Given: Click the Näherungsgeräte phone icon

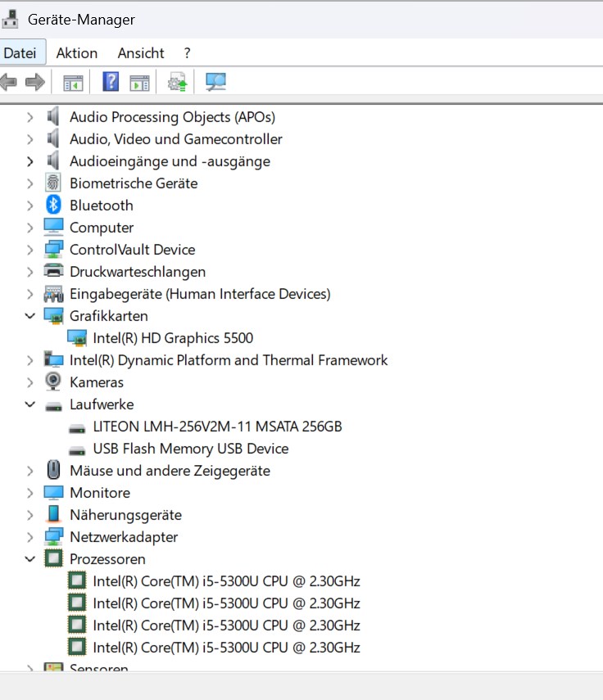Looking at the screenshot, I should (x=53, y=514).
